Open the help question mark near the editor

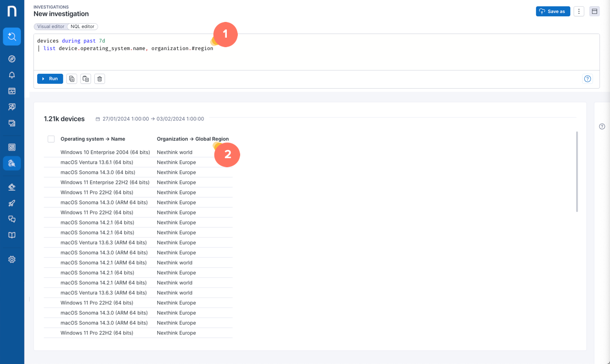point(587,79)
